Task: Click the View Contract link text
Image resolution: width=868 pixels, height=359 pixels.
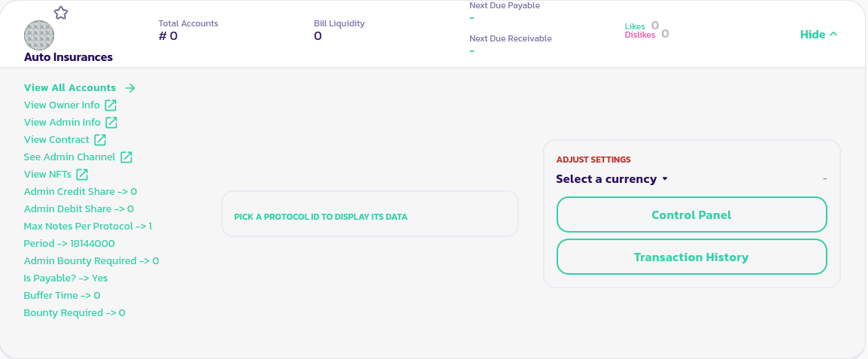Action: tap(56, 140)
